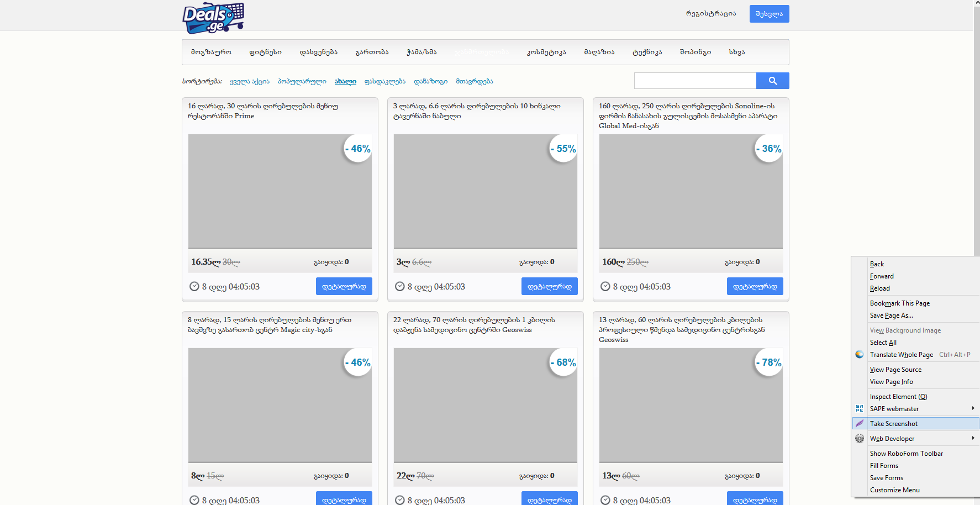Click the image of the 13ლ deal
The width and height of the screenshot is (980, 505).
point(691,405)
